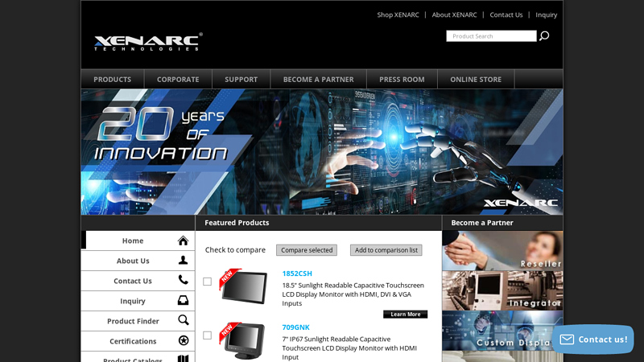Click the XENARC Technologies logo
Viewport: 644px width, 362px height.
(x=148, y=42)
